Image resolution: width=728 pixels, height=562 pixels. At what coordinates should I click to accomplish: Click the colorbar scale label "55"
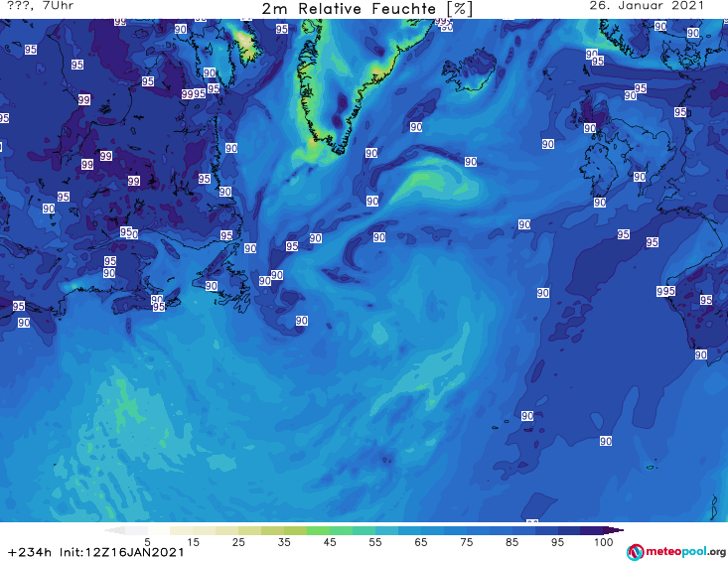coord(374,542)
